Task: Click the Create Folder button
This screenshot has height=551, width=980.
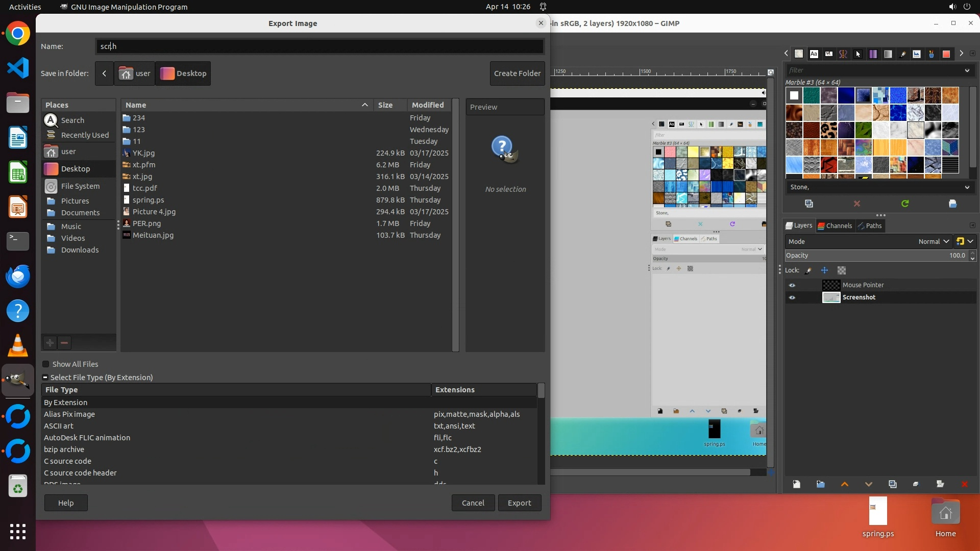Action: 517,73
